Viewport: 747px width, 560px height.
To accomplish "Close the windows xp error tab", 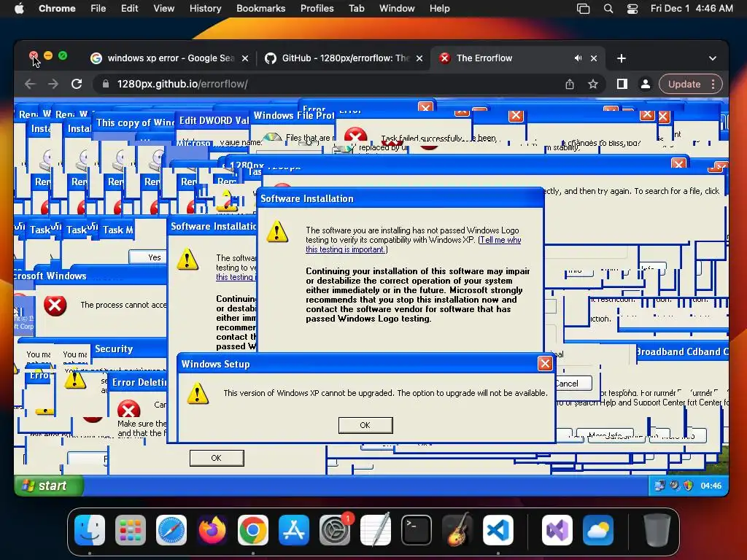I will coord(245,58).
